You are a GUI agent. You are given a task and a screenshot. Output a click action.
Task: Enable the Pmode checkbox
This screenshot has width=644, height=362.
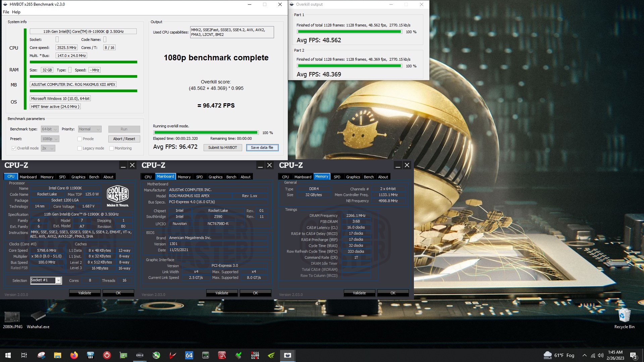pyautogui.click(x=79, y=139)
